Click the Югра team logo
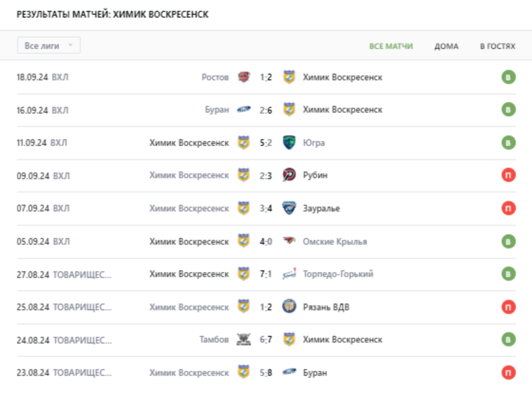The image size is (532, 401). [x=289, y=143]
